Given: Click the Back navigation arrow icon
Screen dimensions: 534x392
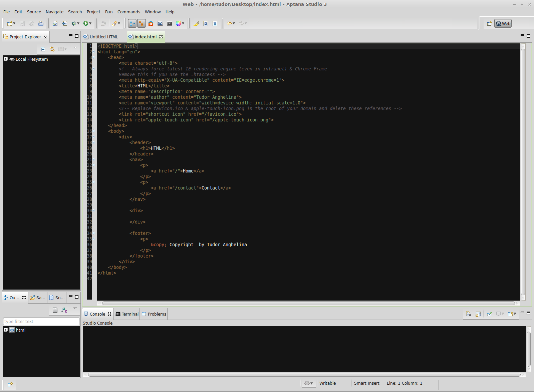Looking at the screenshot, I should [229, 23].
